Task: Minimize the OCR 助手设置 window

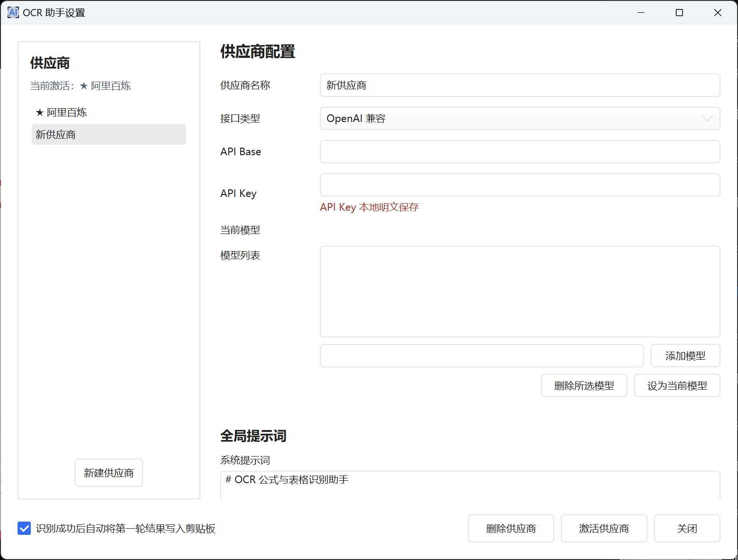Action: [x=641, y=13]
